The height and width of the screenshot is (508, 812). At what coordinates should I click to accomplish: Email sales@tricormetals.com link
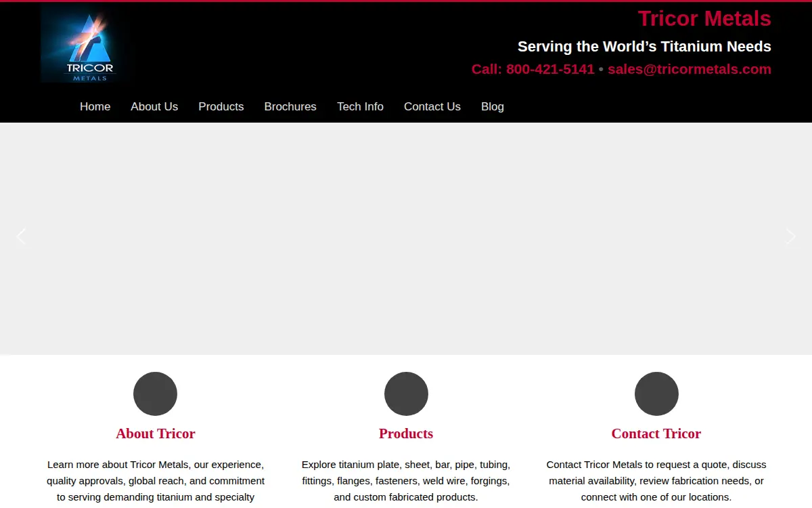click(x=690, y=69)
